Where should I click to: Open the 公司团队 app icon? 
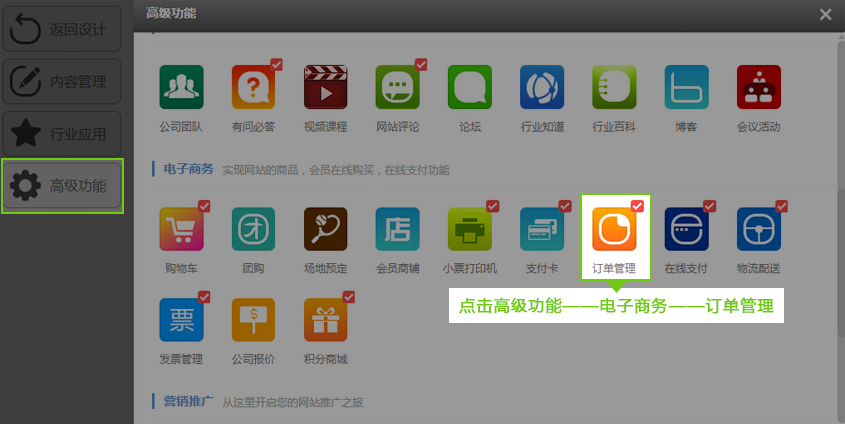(181, 87)
